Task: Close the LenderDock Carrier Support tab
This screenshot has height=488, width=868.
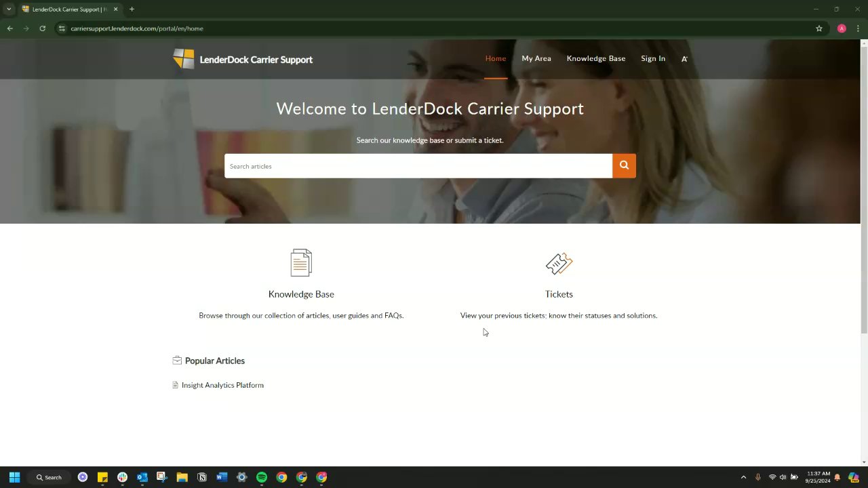Action: pos(115,9)
